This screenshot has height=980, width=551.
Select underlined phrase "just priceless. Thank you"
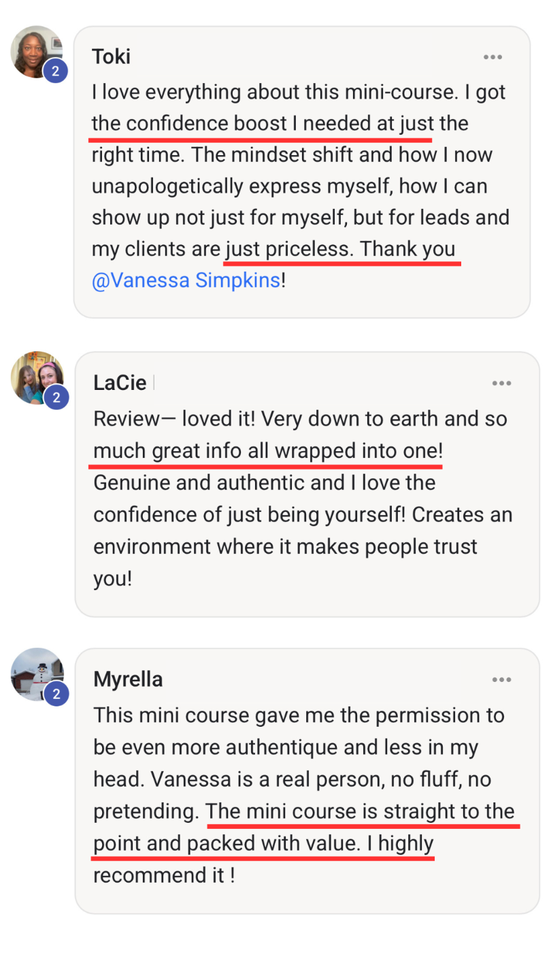point(339,249)
